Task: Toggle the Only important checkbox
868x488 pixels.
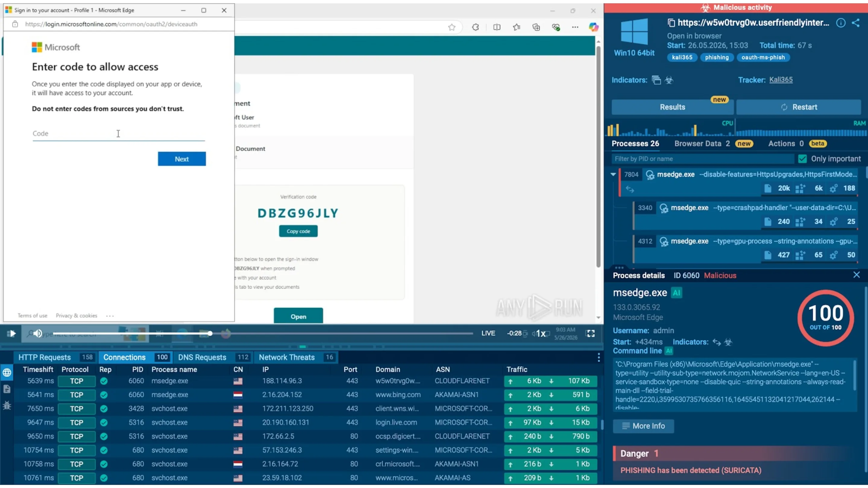Action: (803, 159)
